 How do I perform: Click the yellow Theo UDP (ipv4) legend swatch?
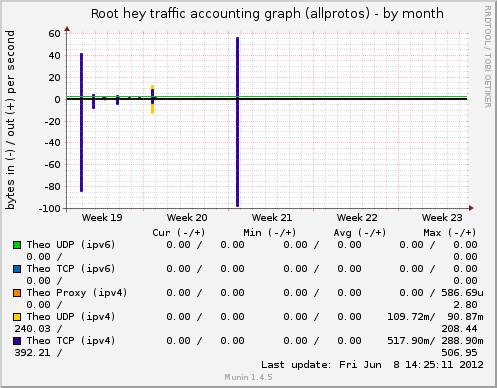tap(17, 317)
